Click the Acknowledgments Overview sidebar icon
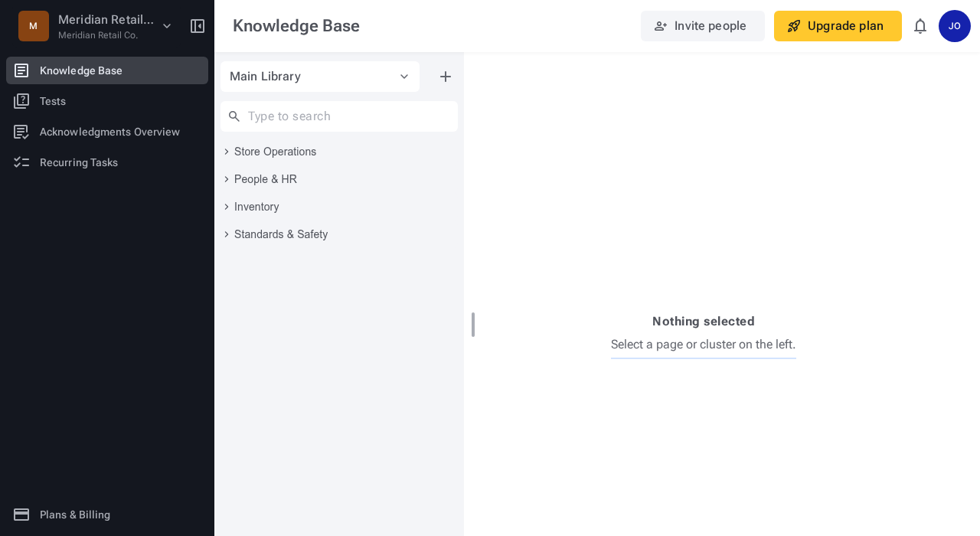Viewport: 980px width, 536px height. pos(21,132)
